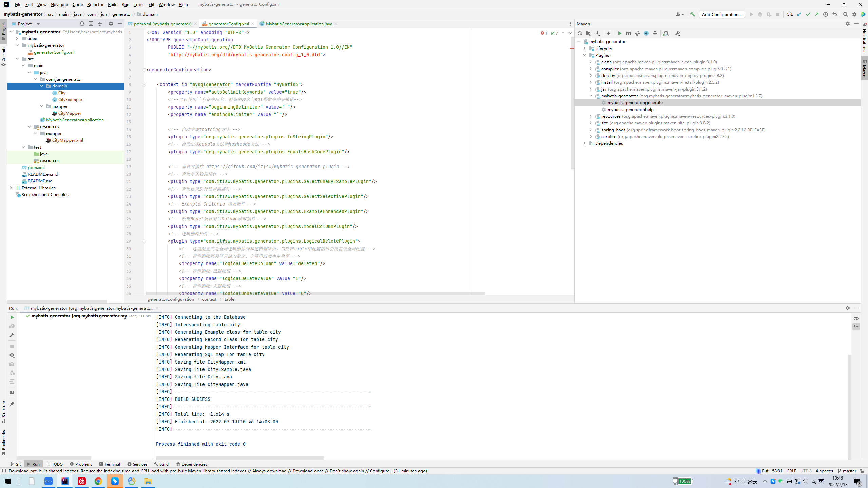Click editor error stripe red marker
Screen dimensions: 868x488
(572, 48)
